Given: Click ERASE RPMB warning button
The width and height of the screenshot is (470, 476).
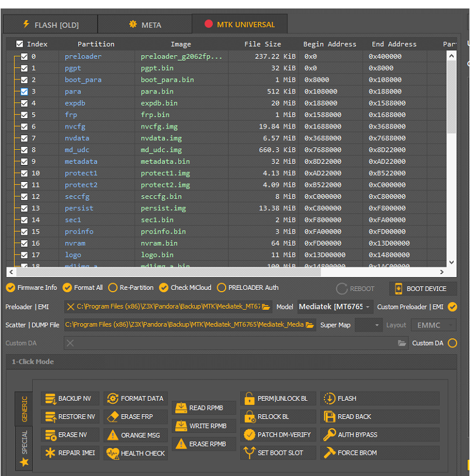Looking at the screenshot, I should (x=204, y=444).
